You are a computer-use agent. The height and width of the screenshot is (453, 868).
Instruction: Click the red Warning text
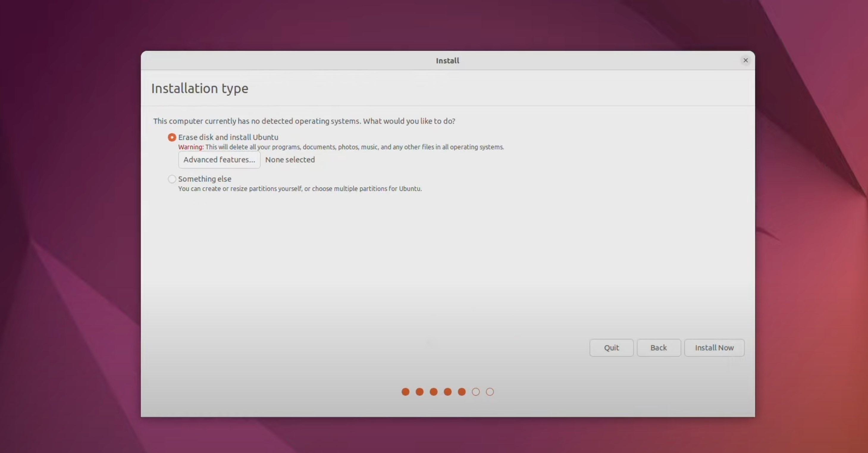(x=191, y=147)
